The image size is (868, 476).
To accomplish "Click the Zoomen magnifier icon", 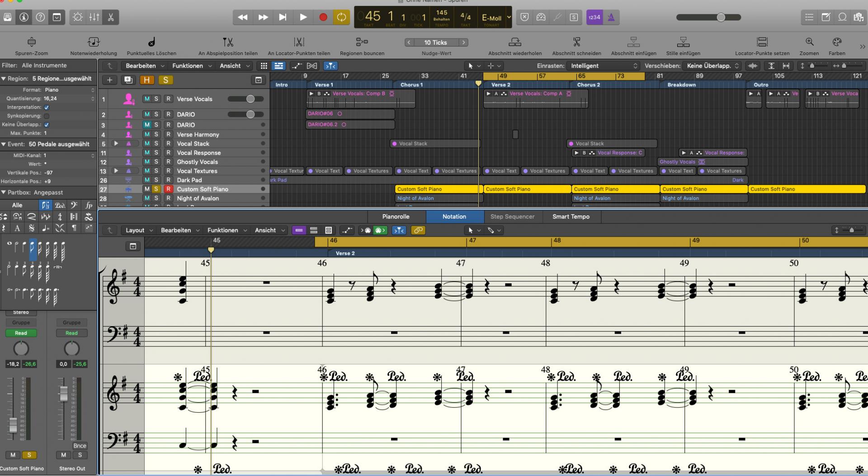I will 809,42.
